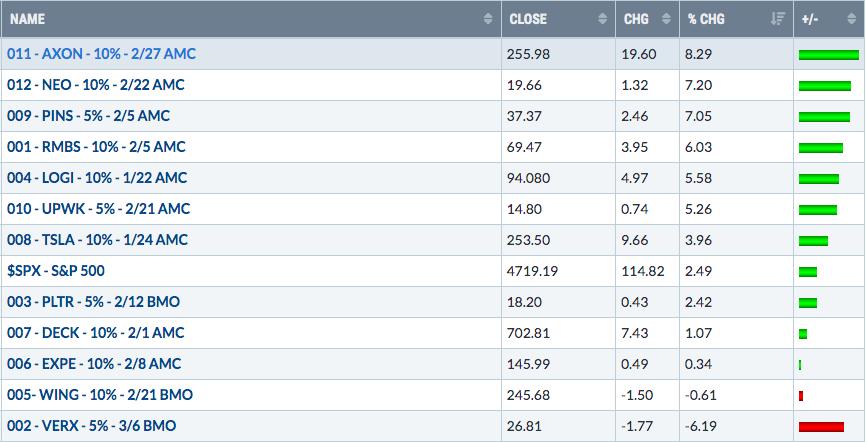
Task: Sort by the +/- column arrows
Action: (x=851, y=19)
